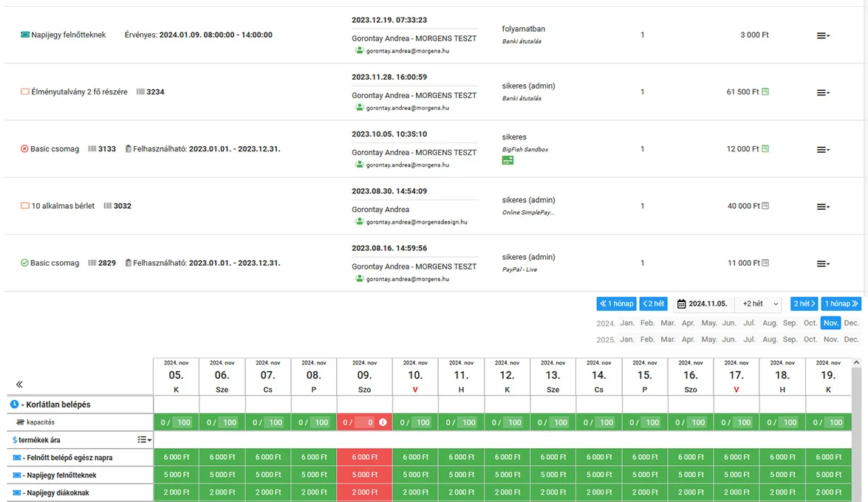Go forward 2 hét in the calendar
Image resolution: width=868 pixels, height=502 pixels.
pos(804,303)
